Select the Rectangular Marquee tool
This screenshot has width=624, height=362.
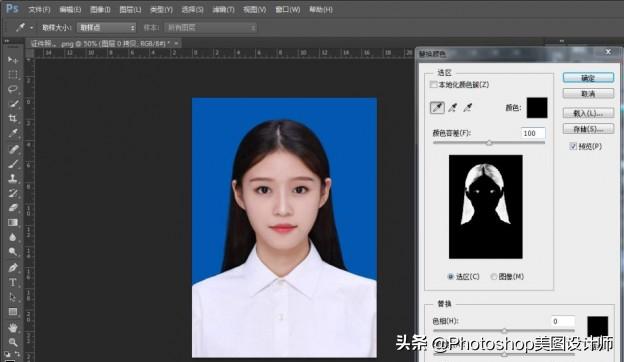tap(13, 74)
